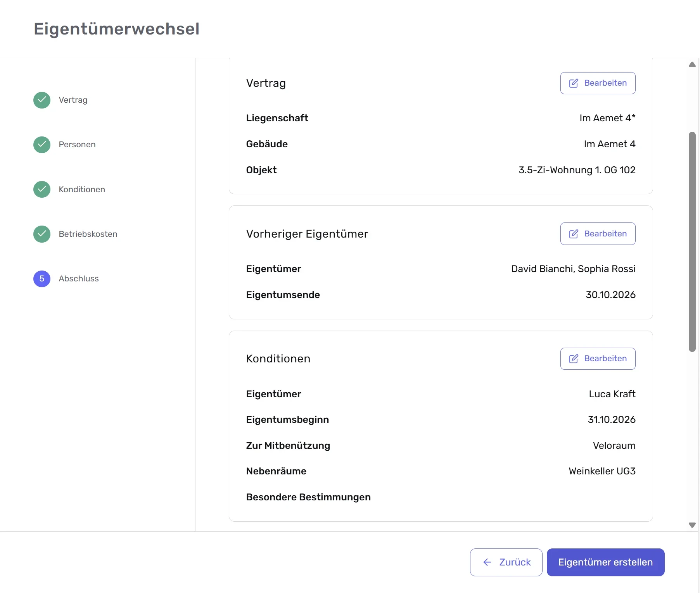
Task: Open the Betriebskosten step
Action: point(88,234)
